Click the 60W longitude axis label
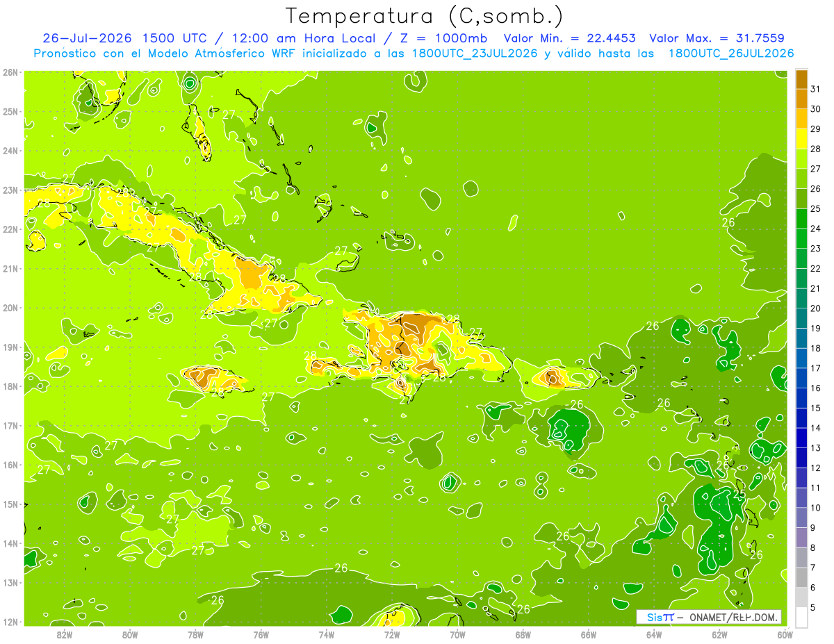The image size is (834, 644). pos(785,634)
